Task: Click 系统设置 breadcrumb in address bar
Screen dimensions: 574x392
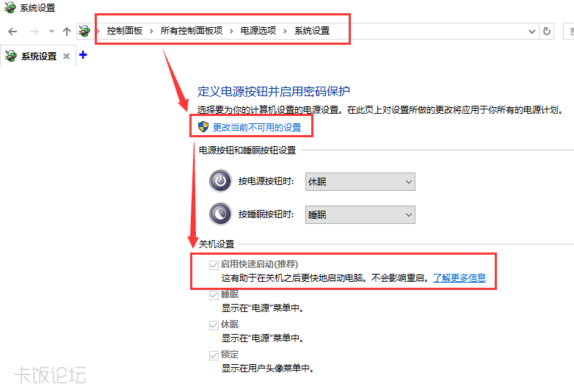Action: (312, 31)
